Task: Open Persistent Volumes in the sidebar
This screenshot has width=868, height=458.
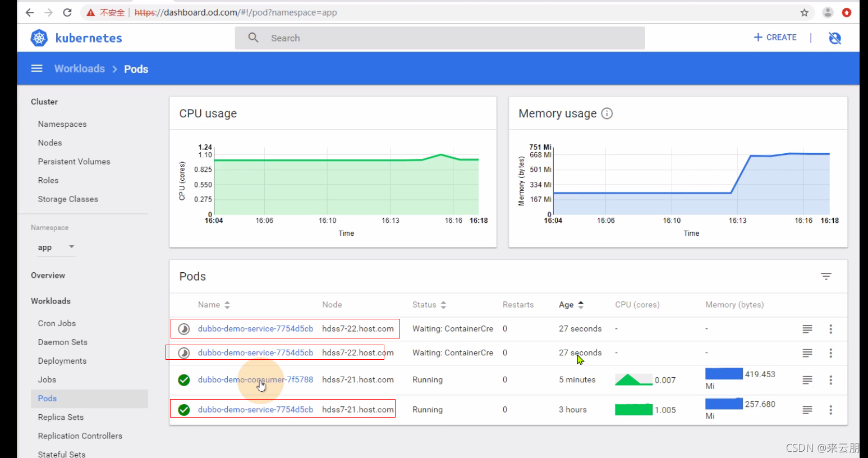Action: point(74,162)
